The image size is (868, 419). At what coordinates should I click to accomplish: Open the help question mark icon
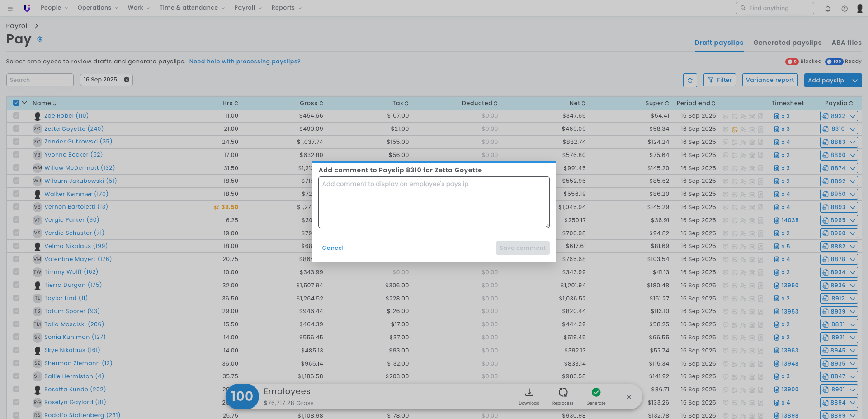point(844,9)
